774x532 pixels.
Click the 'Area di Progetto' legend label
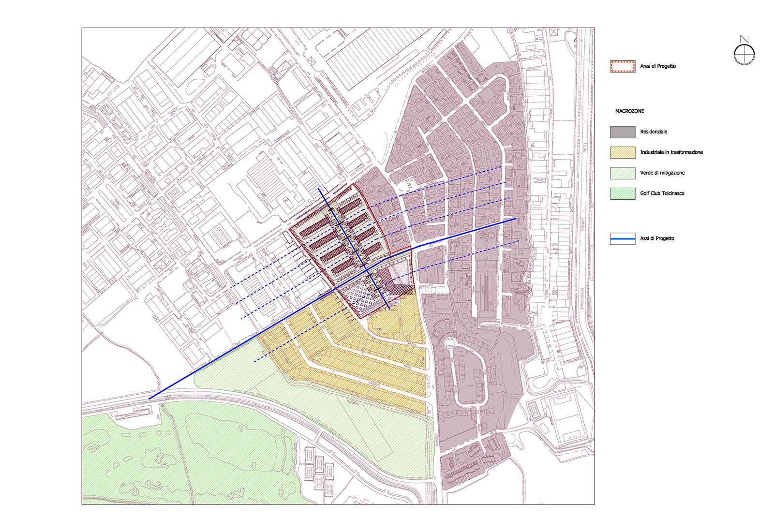tap(658, 66)
